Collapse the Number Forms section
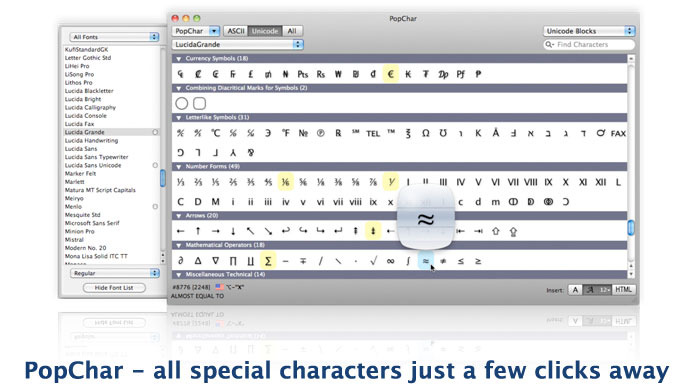 point(179,167)
